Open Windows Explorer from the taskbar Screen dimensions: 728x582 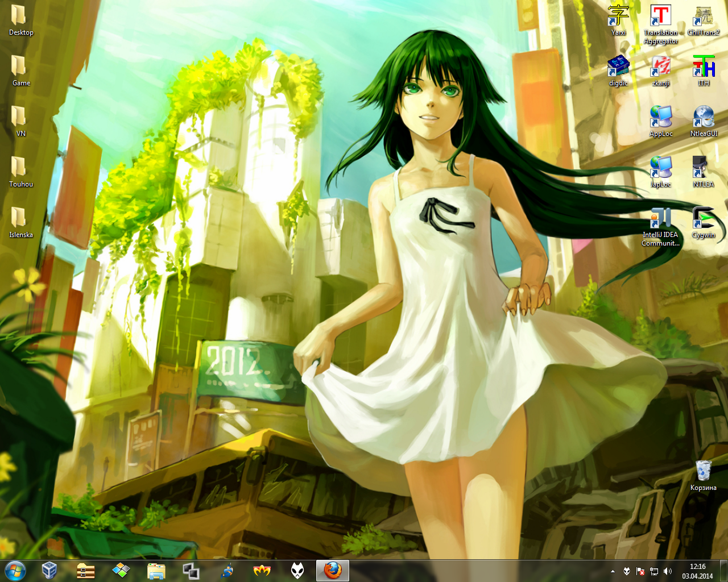point(156,570)
